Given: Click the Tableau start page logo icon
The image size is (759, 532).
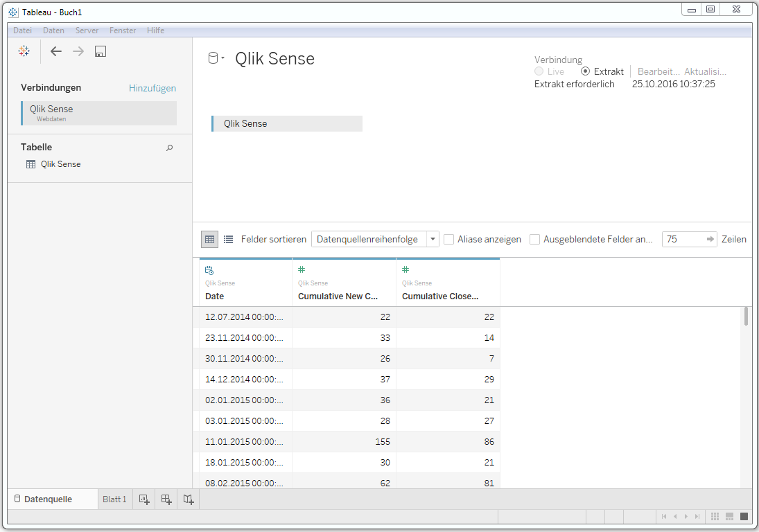Looking at the screenshot, I should [x=24, y=51].
